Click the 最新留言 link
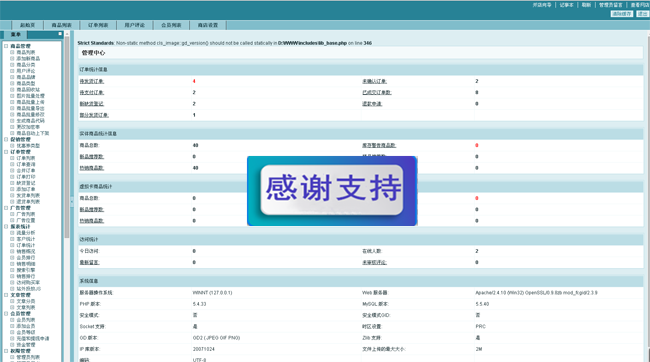The width and height of the screenshot is (650, 362). [x=89, y=262]
